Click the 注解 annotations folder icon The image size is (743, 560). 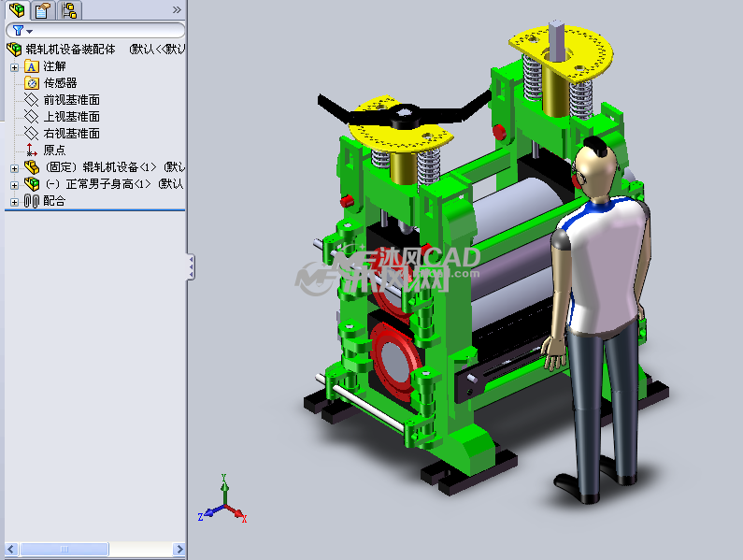pos(31,66)
